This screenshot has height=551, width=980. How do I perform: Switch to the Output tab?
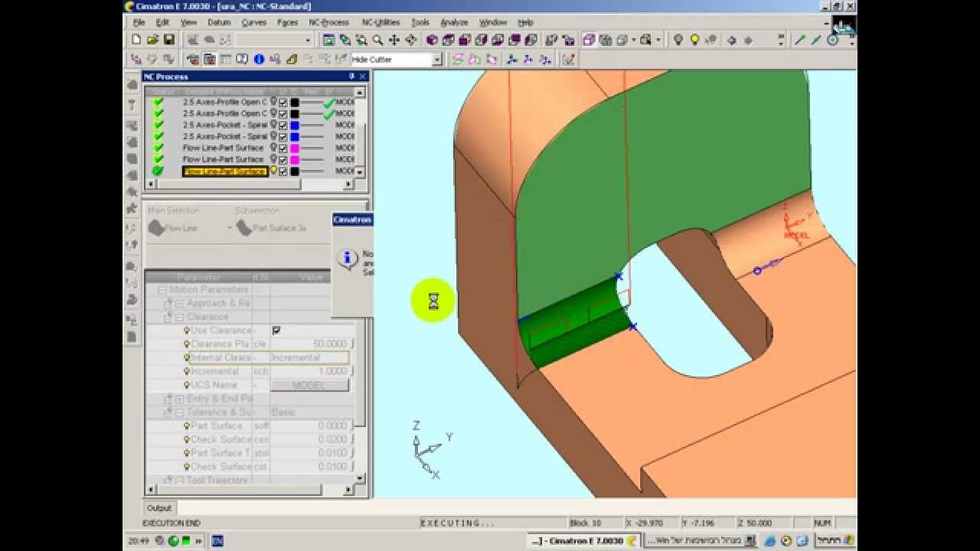(x=159, y=508)
